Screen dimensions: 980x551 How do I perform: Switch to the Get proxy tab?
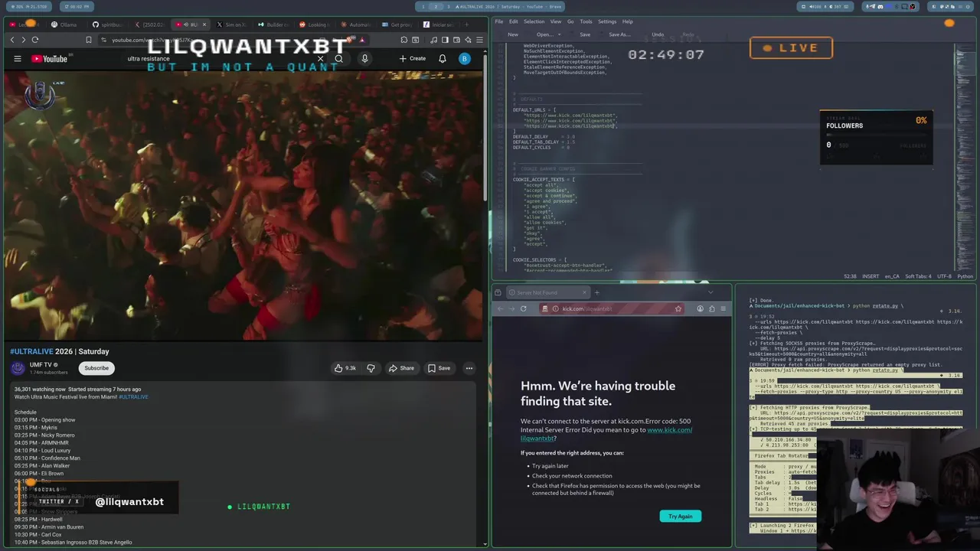tap(397, 24)
